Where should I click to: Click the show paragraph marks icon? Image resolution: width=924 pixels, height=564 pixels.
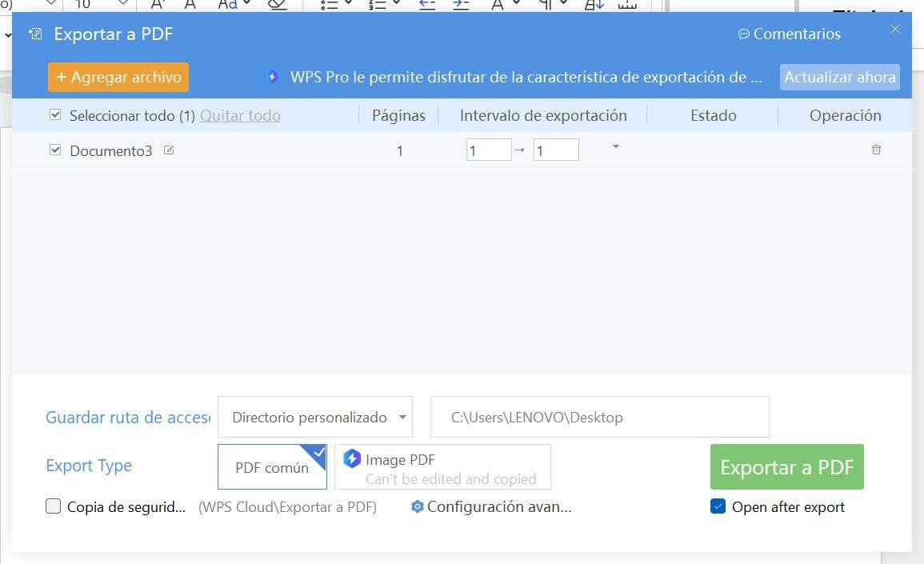click(546, 4)
